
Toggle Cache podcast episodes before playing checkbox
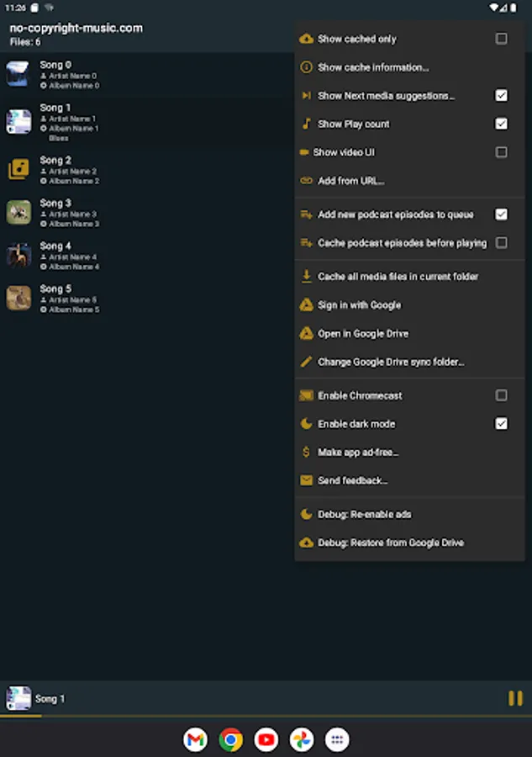point(501,242)
